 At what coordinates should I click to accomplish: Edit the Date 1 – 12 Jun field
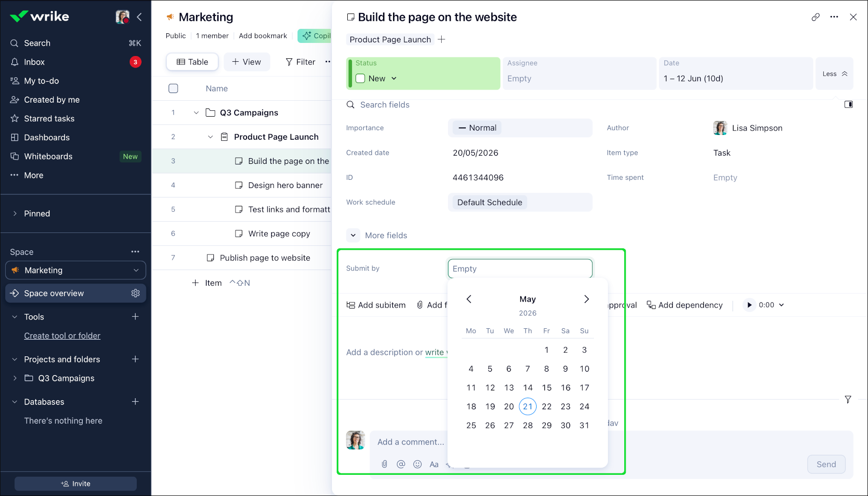pos(736,73)
